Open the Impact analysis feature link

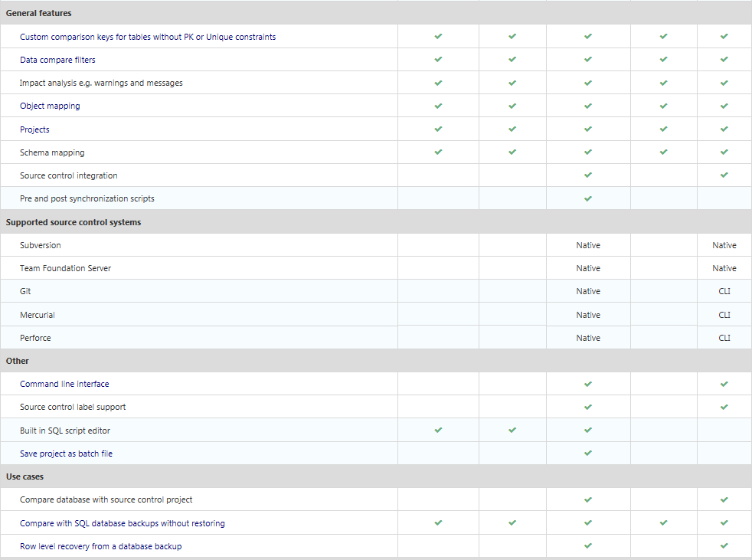(101, 83)
